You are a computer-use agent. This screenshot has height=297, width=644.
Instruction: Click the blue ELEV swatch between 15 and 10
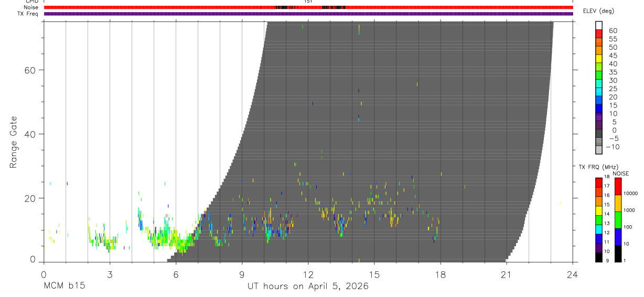[x=598, y=109]
